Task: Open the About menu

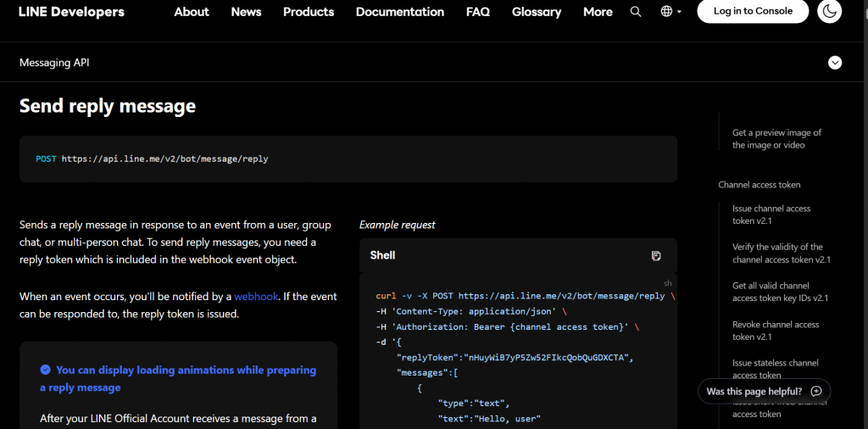Action: [192, 12]
